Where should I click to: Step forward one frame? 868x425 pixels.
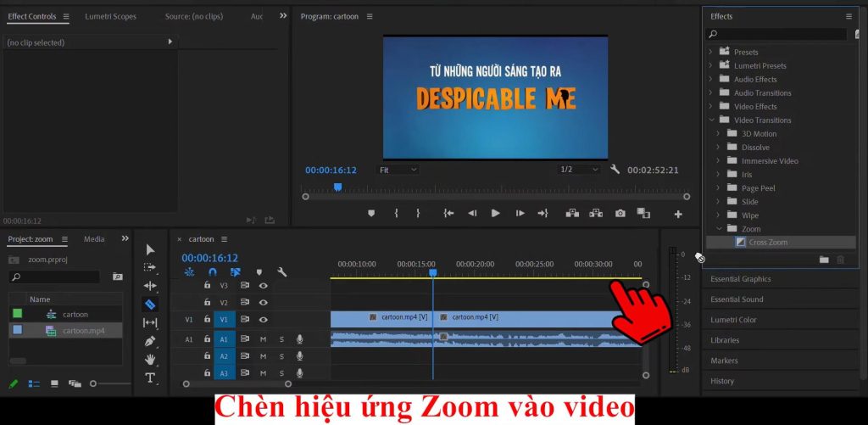tap(520, 213)
